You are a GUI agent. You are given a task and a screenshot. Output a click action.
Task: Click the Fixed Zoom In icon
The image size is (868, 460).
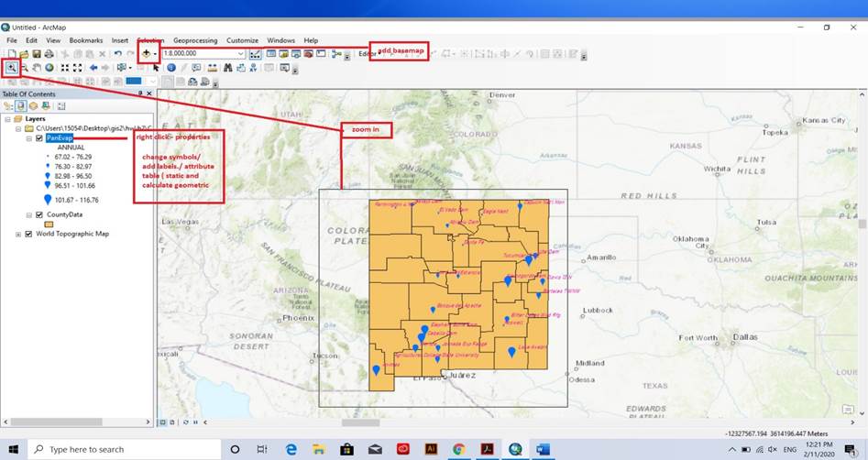coord(65,68)
